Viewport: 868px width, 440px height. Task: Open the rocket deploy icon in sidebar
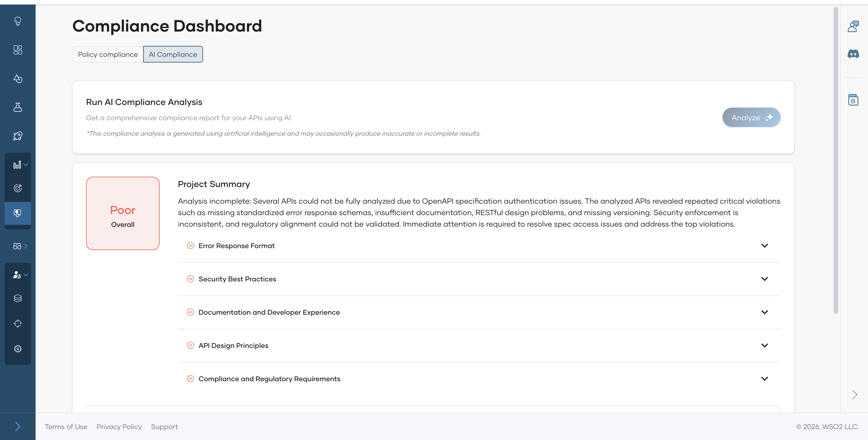tap(18, 136)
